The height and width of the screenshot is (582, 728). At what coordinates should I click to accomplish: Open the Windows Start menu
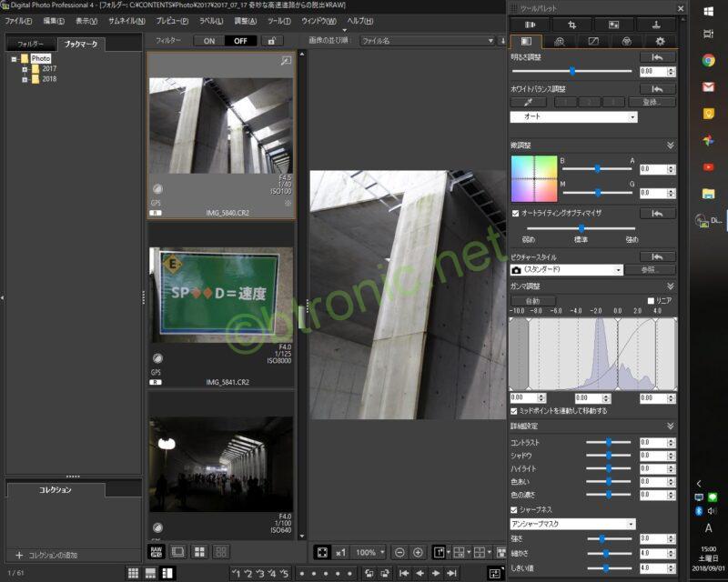coord(709,12)
